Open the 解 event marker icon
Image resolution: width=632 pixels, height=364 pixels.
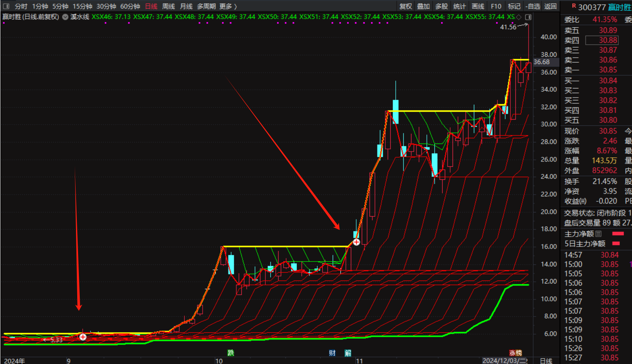coord(348,353)
